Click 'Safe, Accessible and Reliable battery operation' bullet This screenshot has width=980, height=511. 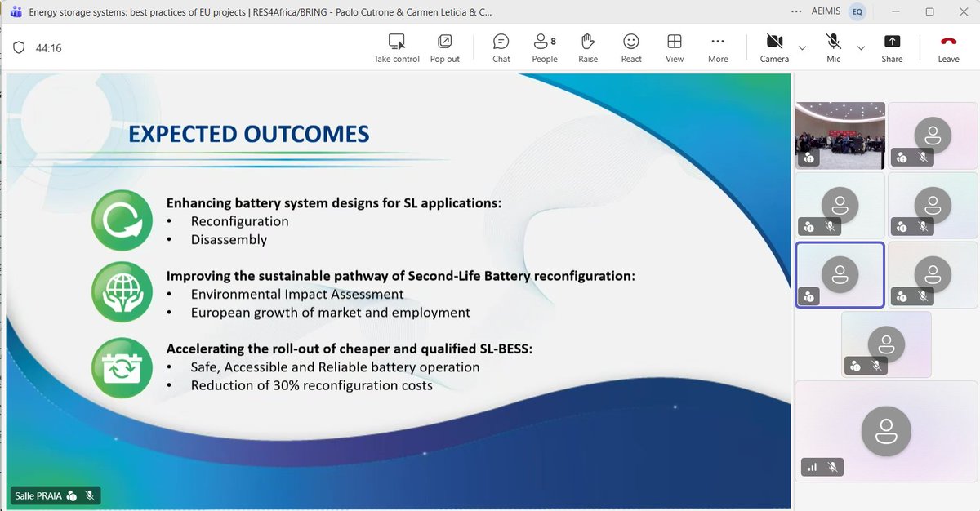click(336, 367)
